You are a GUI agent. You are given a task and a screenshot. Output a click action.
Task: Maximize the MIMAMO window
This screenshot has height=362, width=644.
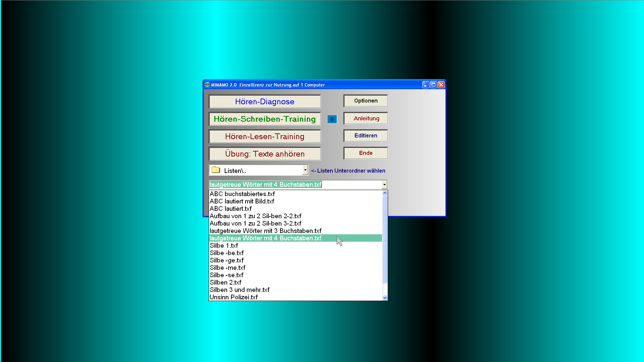click(433, 85)
